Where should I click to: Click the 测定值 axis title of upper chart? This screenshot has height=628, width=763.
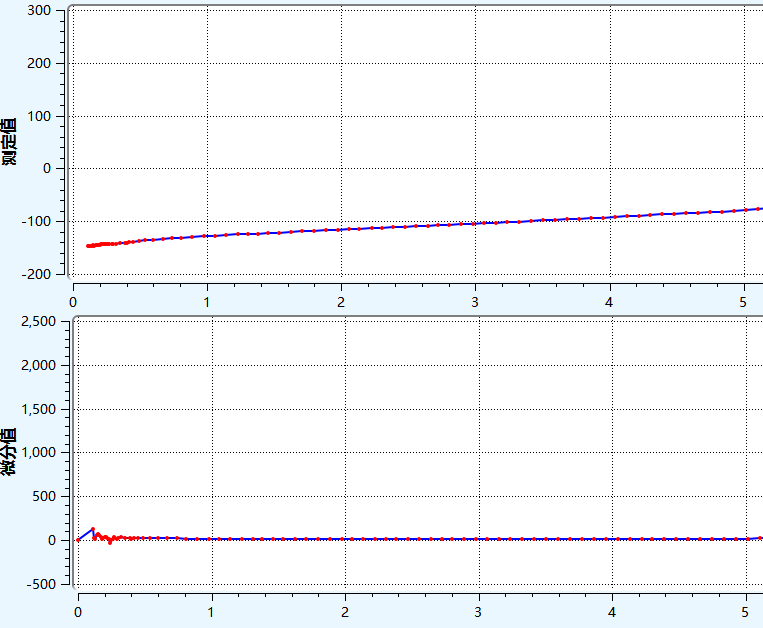(x=9, y=141)
